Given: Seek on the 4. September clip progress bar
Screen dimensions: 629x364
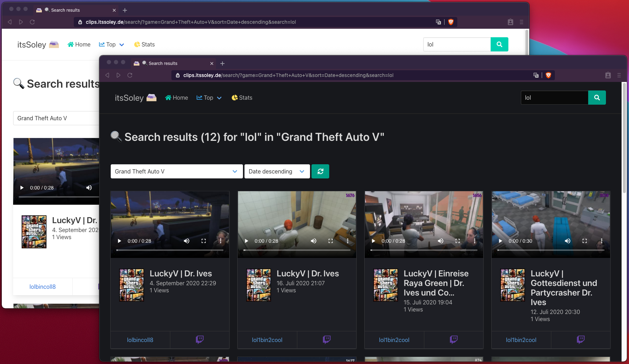Looking at the screenshot, I should point(170,250).
